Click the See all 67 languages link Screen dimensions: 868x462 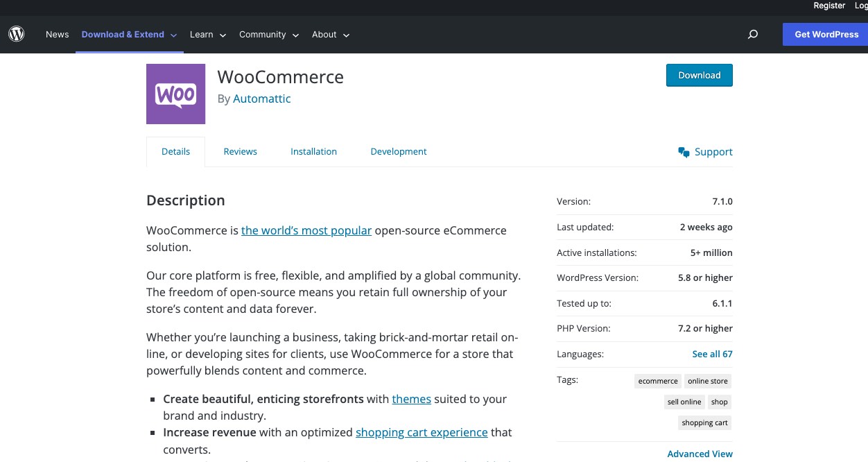(x=712, y=354)
